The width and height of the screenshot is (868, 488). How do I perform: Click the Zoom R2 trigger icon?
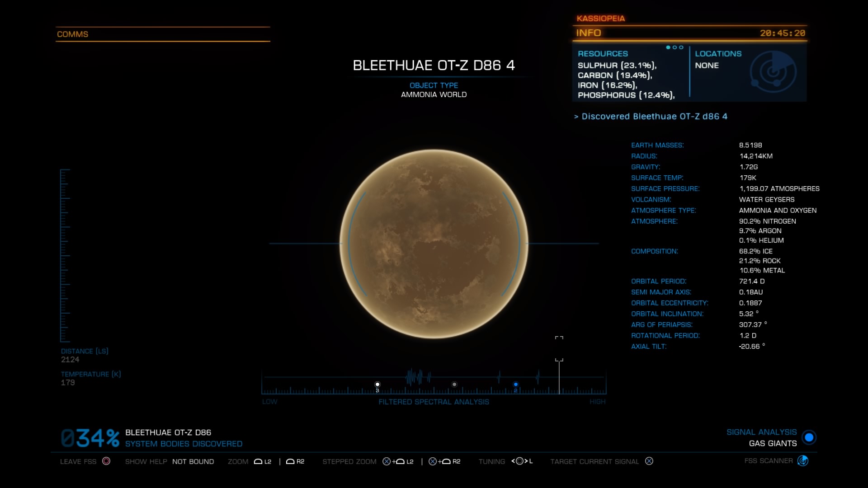click(290, 461)
